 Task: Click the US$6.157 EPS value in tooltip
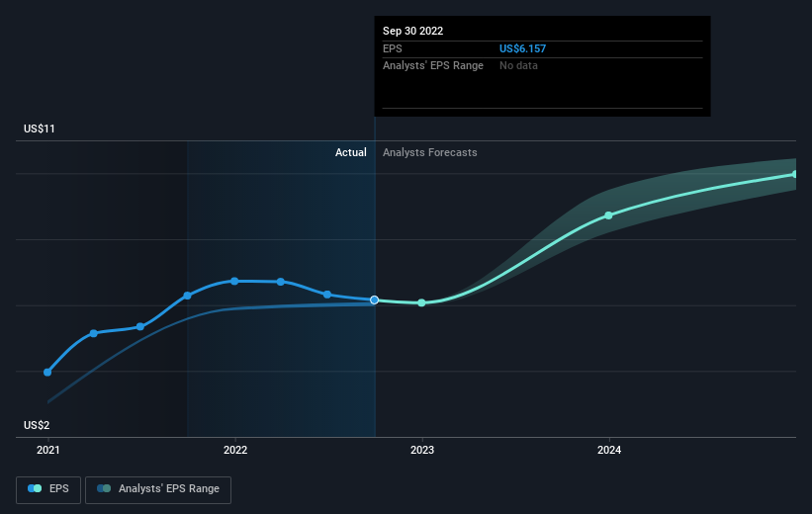(x=522, y=48)
